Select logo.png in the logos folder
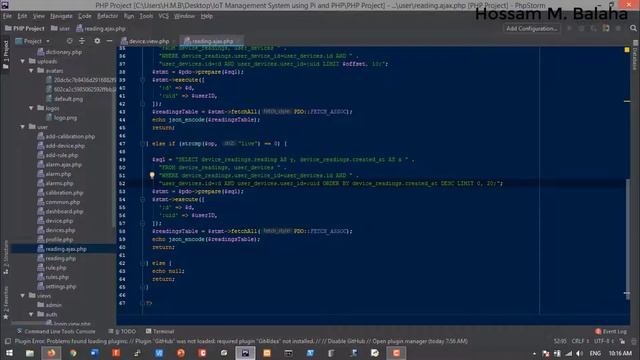Viewport: 640px width, 360px height. point(61,118)
